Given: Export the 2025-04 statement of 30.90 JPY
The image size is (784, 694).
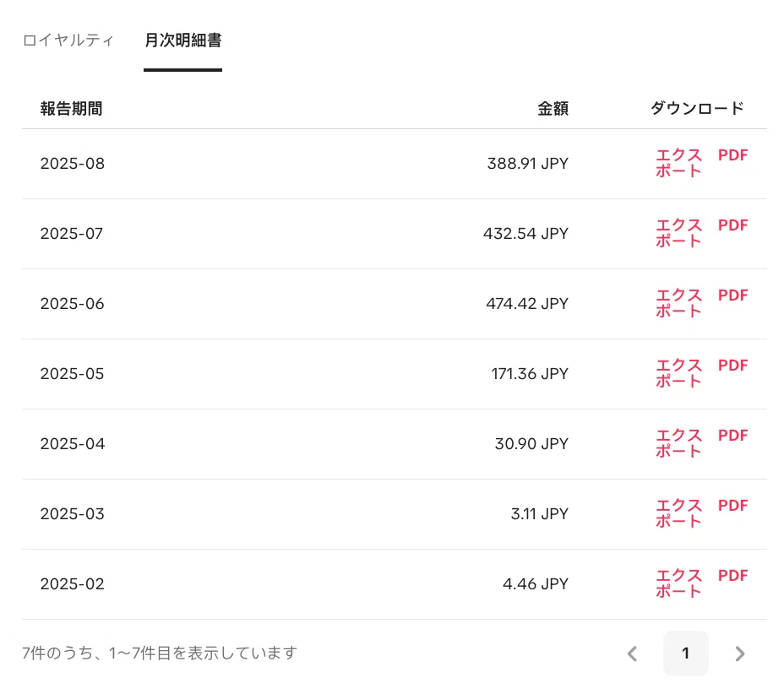Looking at the screenshot, I should (679, 443).
